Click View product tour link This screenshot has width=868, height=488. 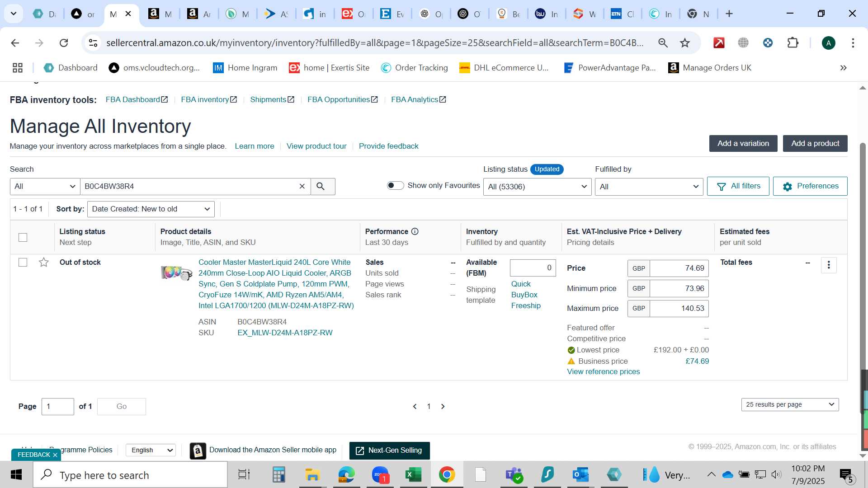316,146
